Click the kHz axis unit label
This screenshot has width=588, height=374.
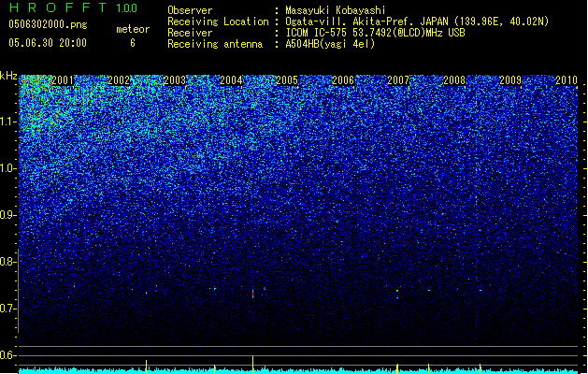8,76
